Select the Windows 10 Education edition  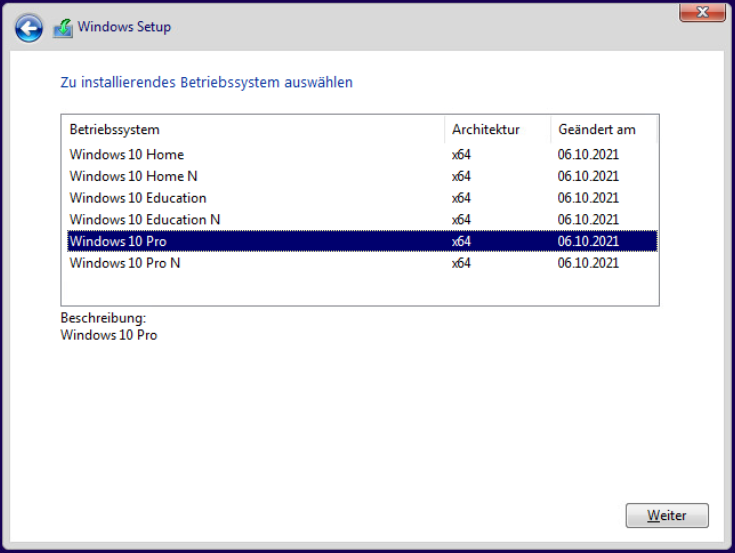click(138, 198)
